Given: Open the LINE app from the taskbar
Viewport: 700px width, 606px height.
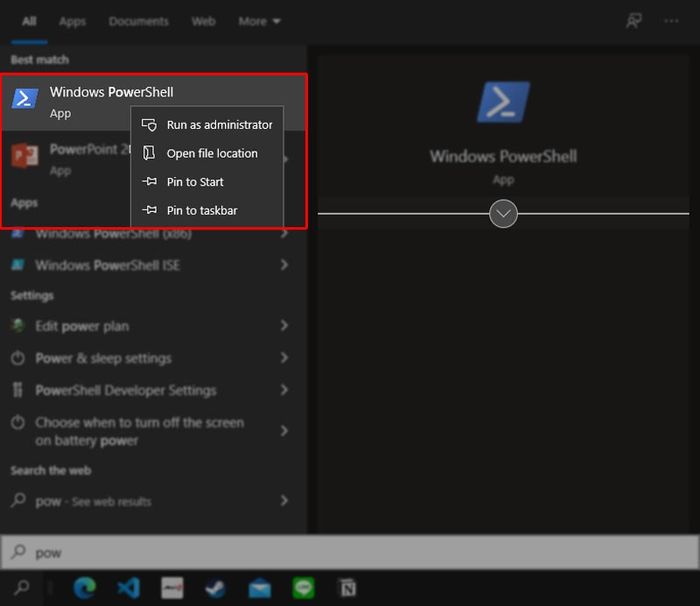Looking at the screenshot, I should 304,588.
